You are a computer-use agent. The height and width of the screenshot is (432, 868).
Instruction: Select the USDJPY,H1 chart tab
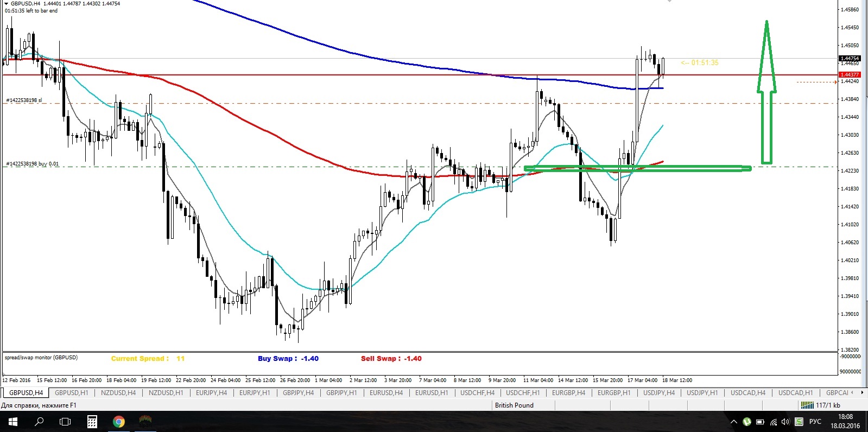(702, 392)
